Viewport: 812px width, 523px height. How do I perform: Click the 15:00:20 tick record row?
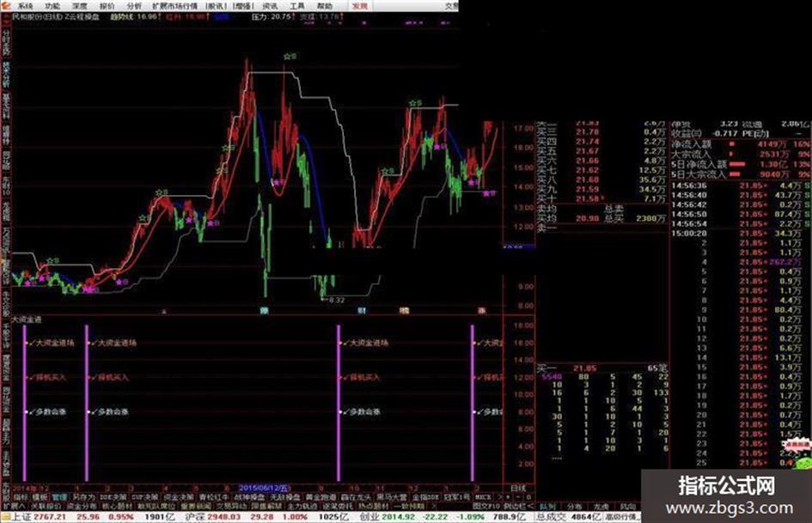click(741, 234)
